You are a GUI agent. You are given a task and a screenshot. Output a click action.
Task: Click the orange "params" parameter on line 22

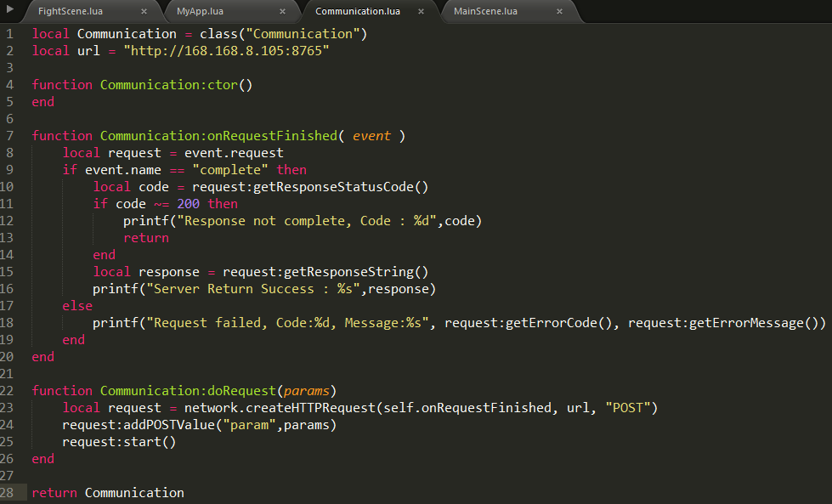click(307, 391)
